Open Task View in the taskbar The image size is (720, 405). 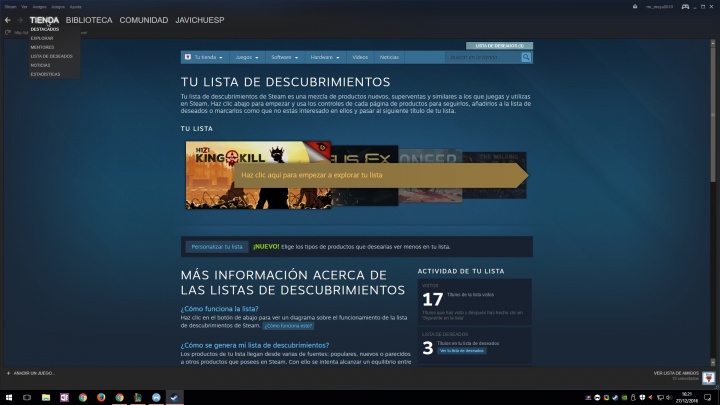click(27, 398)
